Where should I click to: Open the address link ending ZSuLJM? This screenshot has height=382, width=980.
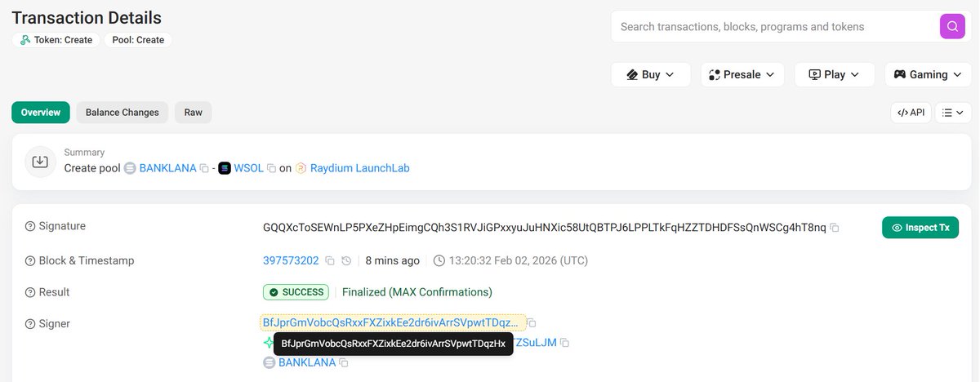pos(535,343)
